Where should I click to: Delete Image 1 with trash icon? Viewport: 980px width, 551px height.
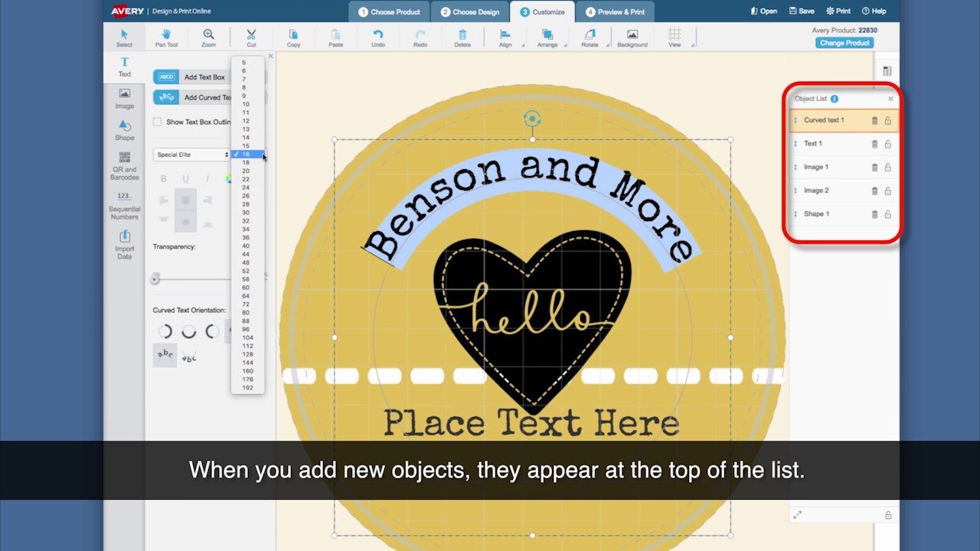tap(874, 167)
